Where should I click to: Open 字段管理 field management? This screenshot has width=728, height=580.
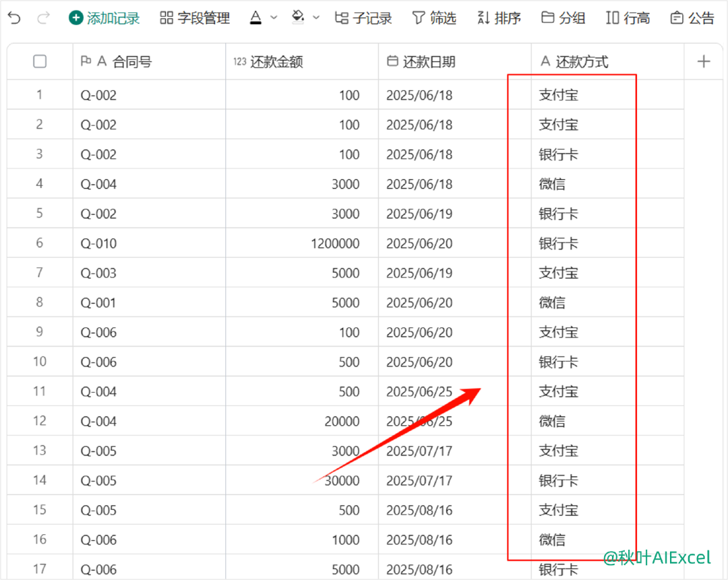tap(195, 18)
